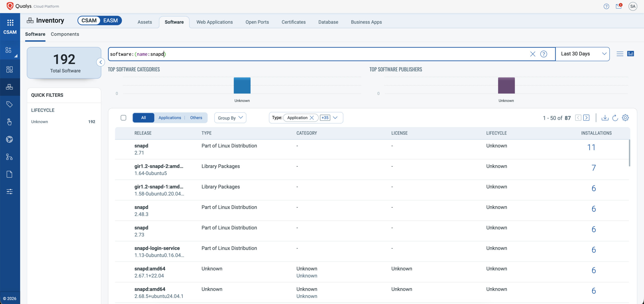Open search help question mark icon
644x304 pixels.
[x=544, y=54]
